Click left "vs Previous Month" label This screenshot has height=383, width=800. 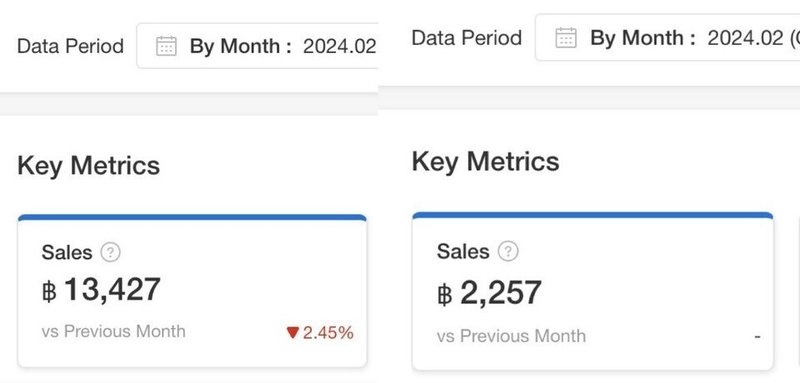tap(114, 331)
